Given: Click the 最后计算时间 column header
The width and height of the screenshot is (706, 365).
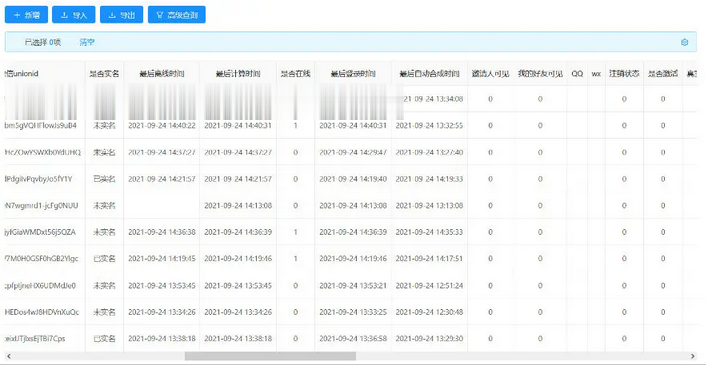Looking at the screenshot, I should click(238, 74).
